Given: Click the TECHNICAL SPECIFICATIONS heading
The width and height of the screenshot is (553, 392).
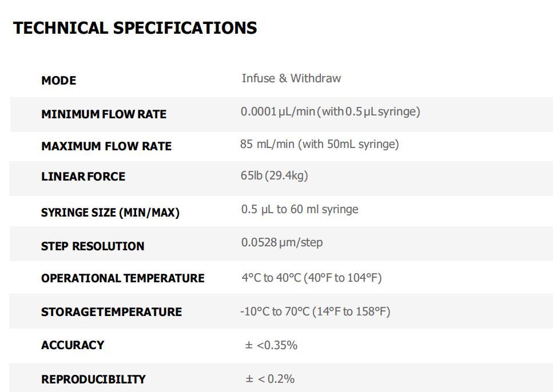Looking at the screenshot, I should [x=135, y=28].
